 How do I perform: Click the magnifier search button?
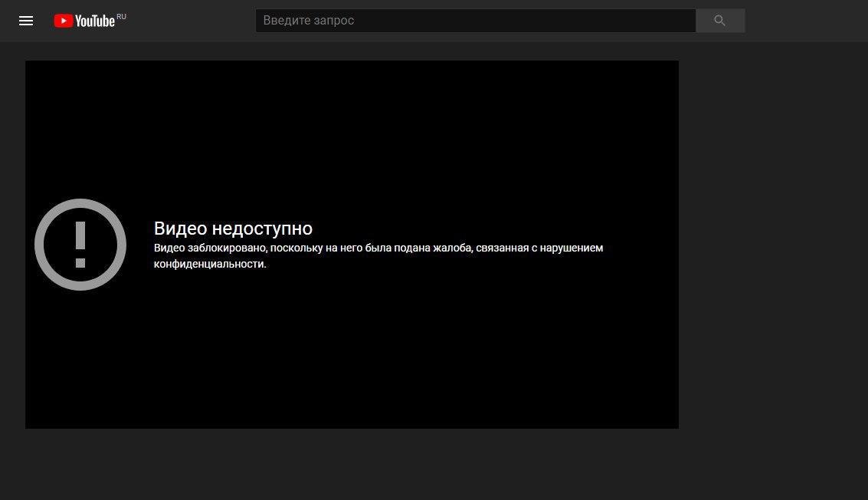(x=719, y=21)
